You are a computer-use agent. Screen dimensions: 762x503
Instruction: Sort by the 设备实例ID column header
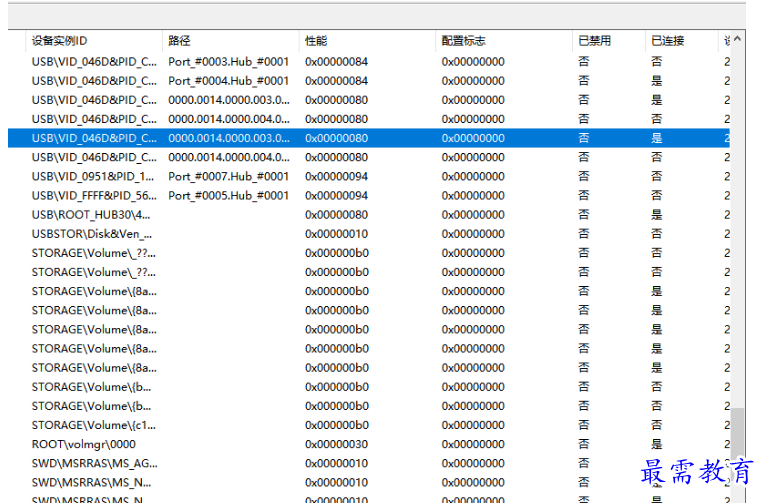(x=94, y=41)
